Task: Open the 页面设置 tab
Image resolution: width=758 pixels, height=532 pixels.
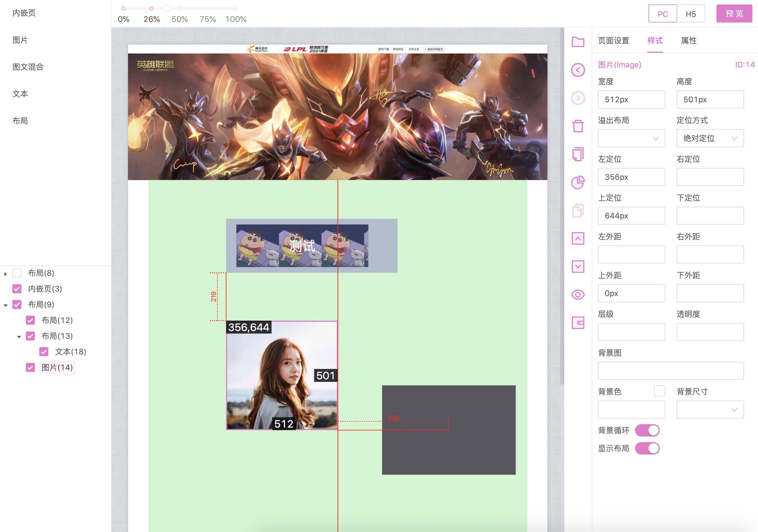Action: 613,41
